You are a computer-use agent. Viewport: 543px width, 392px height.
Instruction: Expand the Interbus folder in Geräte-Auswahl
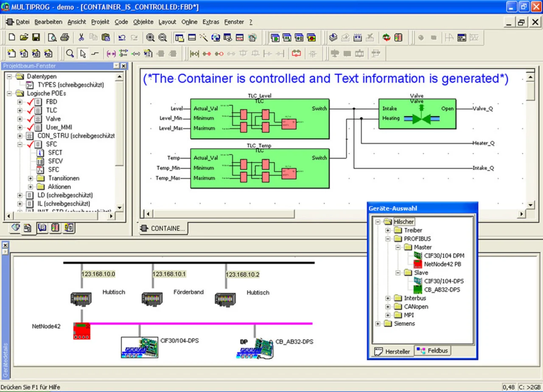[x=387, y=298]
